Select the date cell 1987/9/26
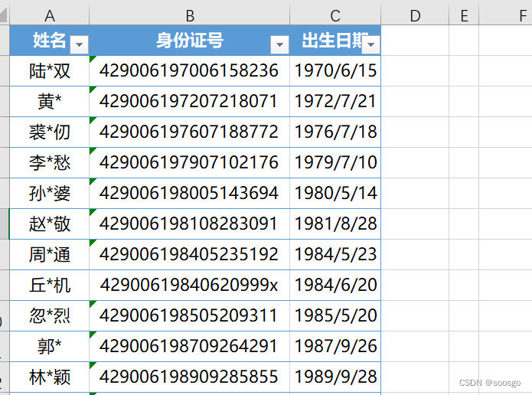The height and width of the screenshot is (395, 532). click(335, 347)
